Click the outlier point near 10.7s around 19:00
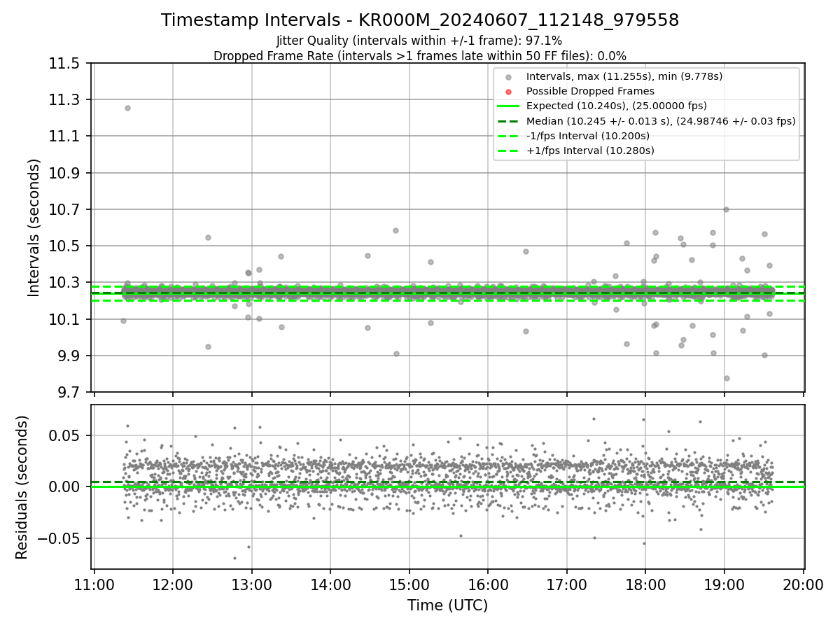Image resolution: width=840 pixels, height=630 pixels. click(726, 209)
